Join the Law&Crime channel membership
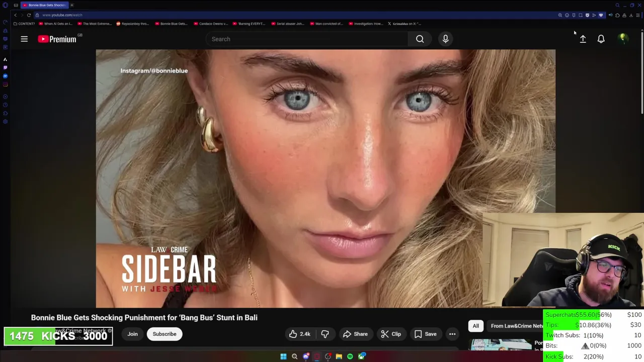The height and width of the screenshot is (362, 644). point(132,334)
